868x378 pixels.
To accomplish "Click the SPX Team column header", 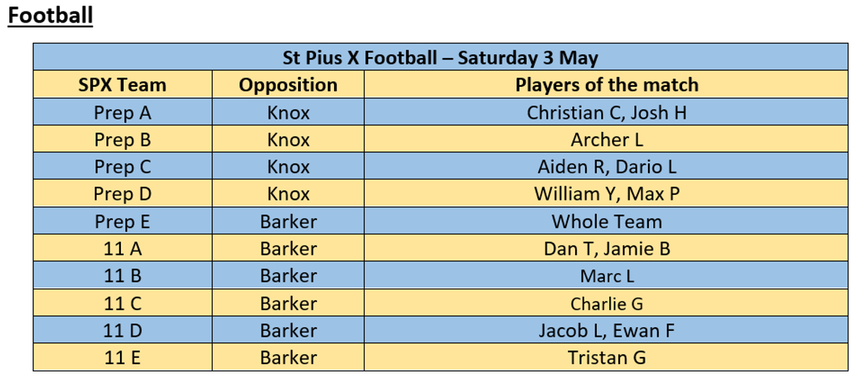I will (122, 85).
